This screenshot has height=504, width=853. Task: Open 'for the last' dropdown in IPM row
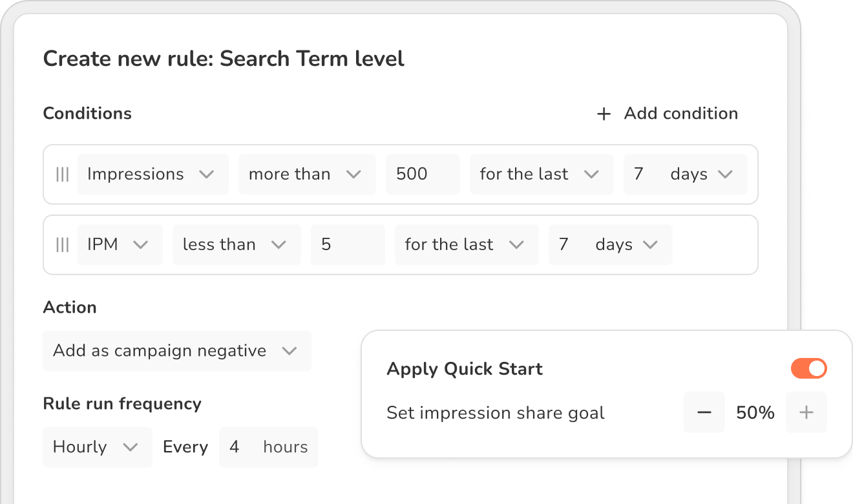[x=466, y=245]
